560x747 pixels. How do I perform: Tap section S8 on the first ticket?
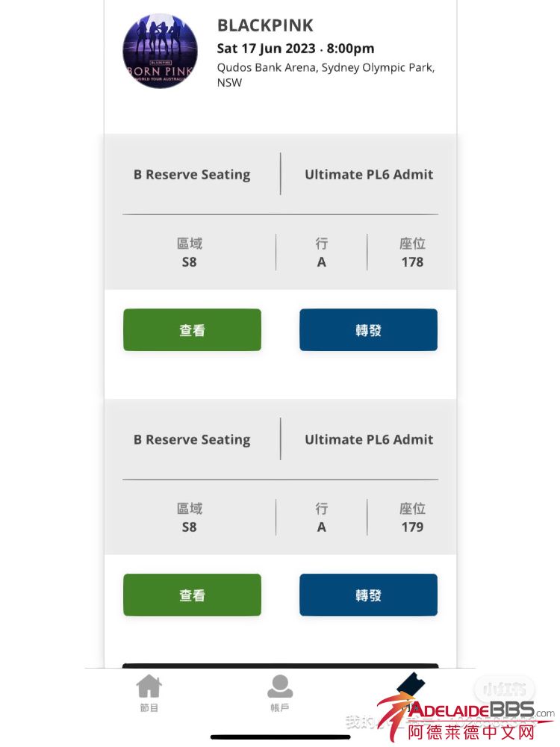tap(190, 262)
